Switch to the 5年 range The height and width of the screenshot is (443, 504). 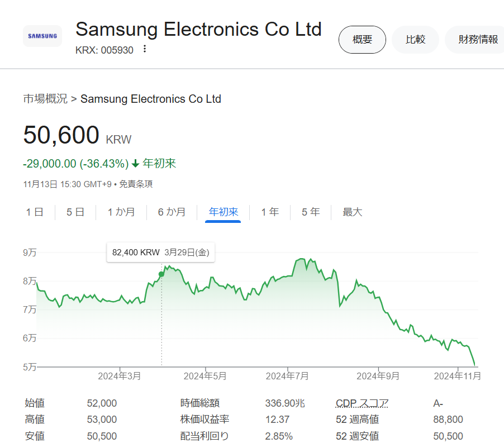[311, 212]
